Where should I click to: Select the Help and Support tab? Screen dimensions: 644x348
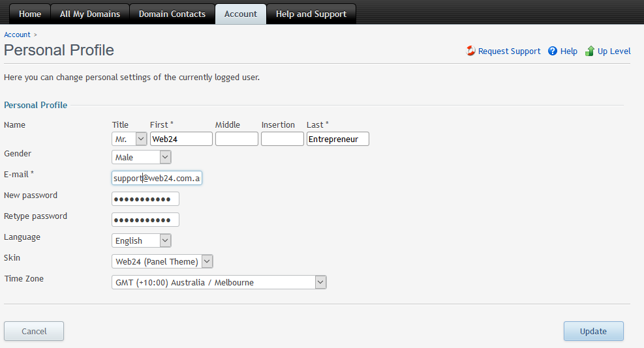tap(311, 14)
